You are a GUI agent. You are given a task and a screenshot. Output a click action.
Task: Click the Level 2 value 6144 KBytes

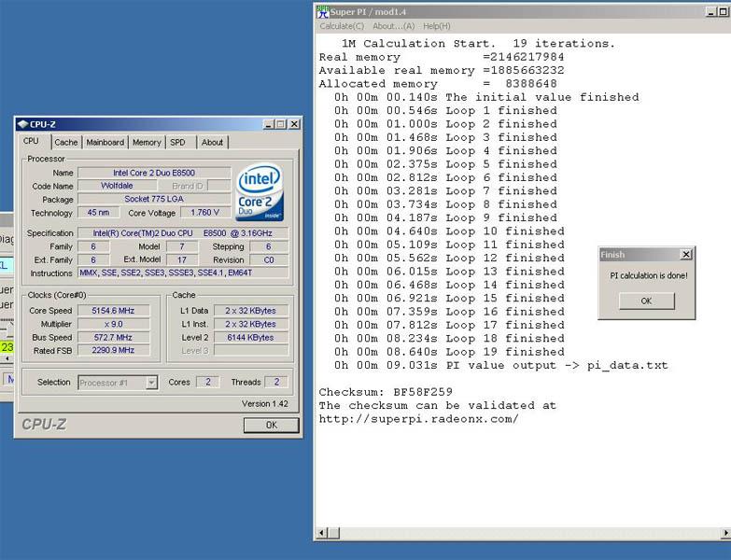[251, 337]
